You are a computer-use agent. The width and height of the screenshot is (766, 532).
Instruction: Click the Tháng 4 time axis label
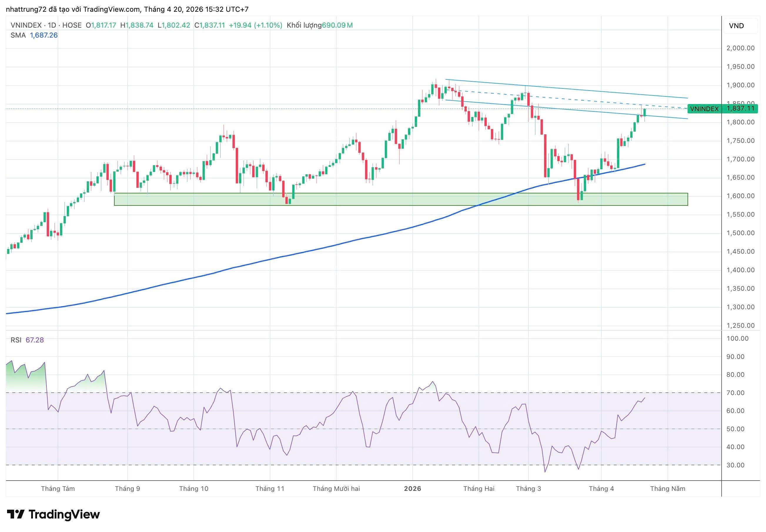coord(601,489)
